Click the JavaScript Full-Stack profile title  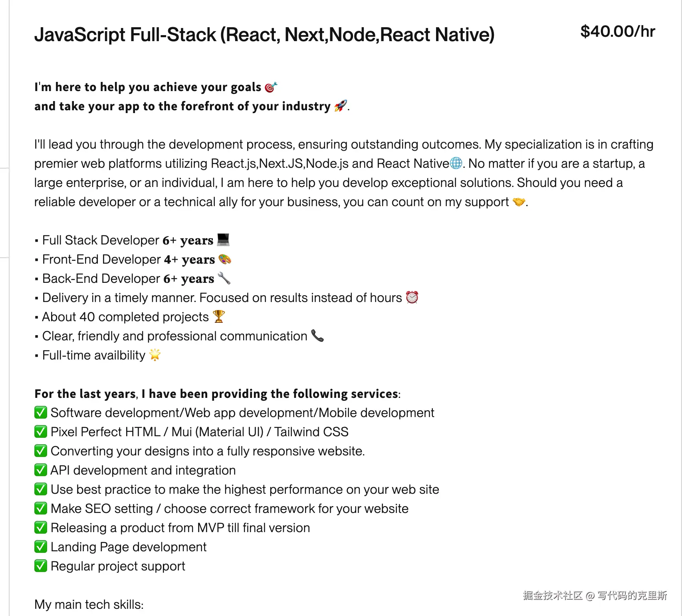(x=264, y=34)
